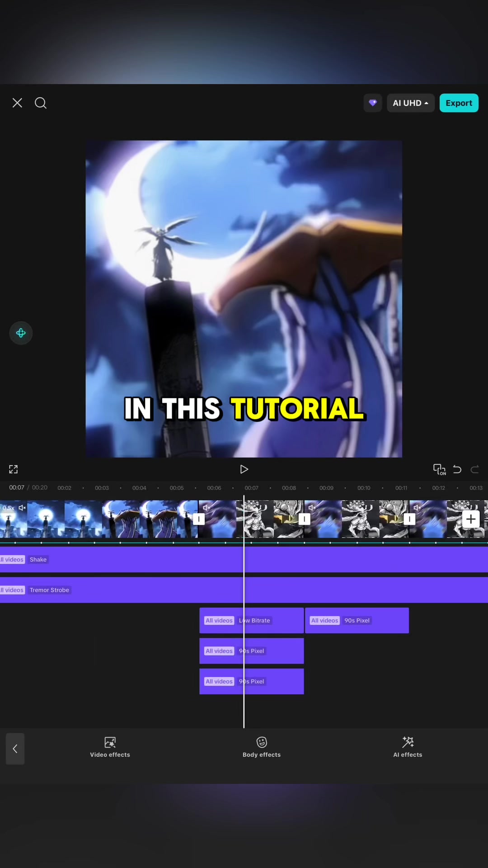Click the 00:10 timeline ruler mark
The width and height of the screenshot is (488, 868).
pyautogui.click(x=364, y=488)
